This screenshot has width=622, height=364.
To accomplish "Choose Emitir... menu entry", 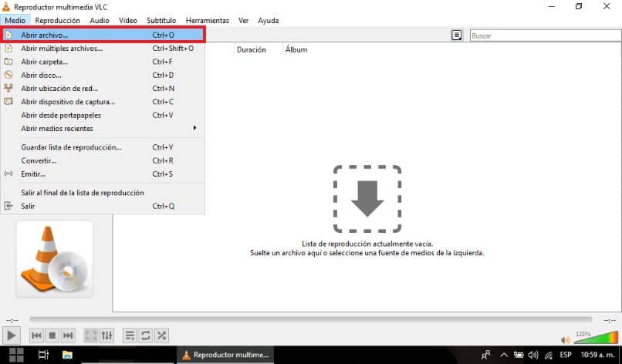I will (x=103, y=174).
